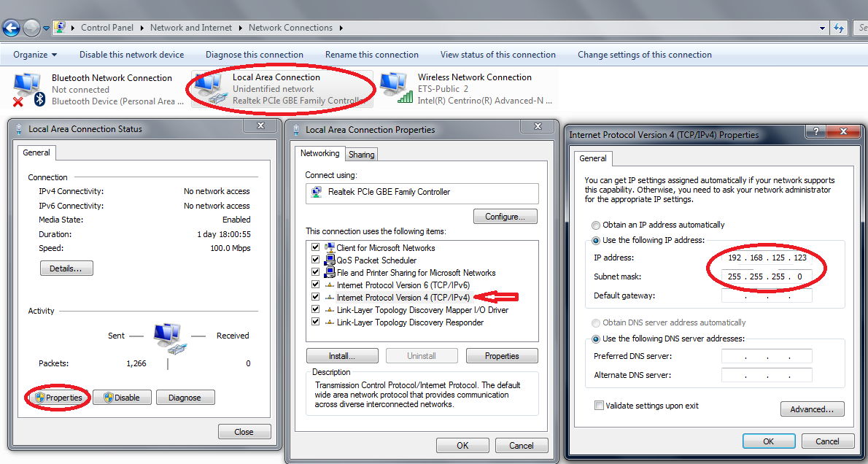
Task: Click the refresh icon next to address bar
Action: tap(839, 28)
